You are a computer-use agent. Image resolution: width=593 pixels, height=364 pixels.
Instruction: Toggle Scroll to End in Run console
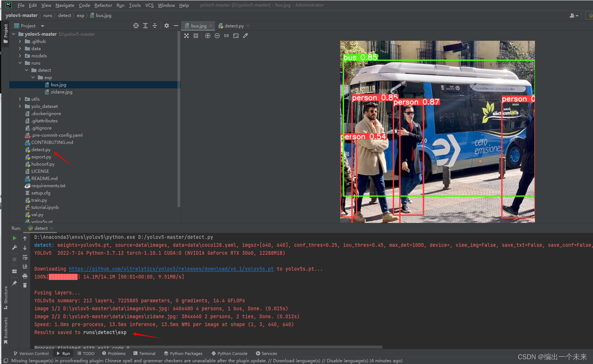[25, 267]
